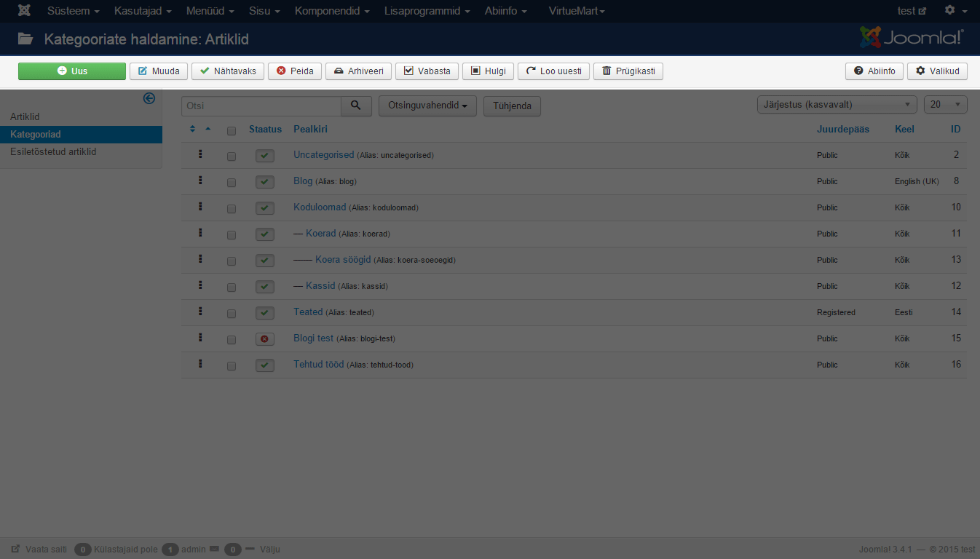Toggle the Koduloomad published status icon
The width and height of the screenshot is (980, 559).
click(265, 208)
